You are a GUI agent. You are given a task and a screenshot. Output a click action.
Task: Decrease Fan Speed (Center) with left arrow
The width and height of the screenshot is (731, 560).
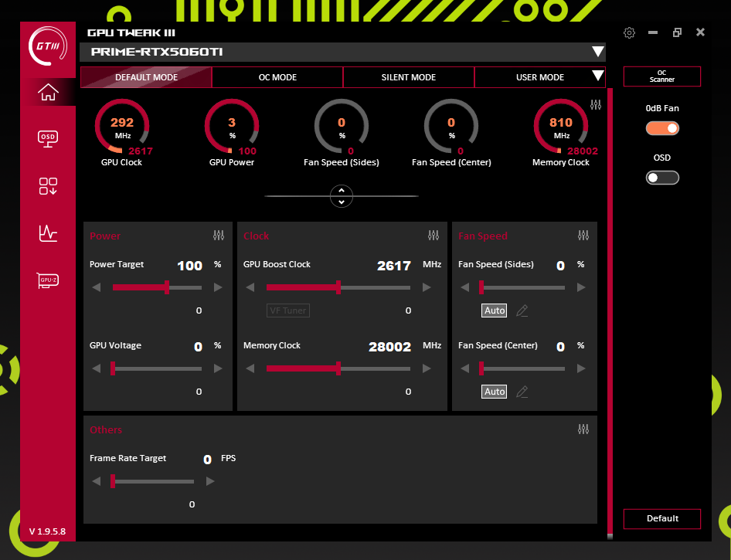(x=465, y=368)
